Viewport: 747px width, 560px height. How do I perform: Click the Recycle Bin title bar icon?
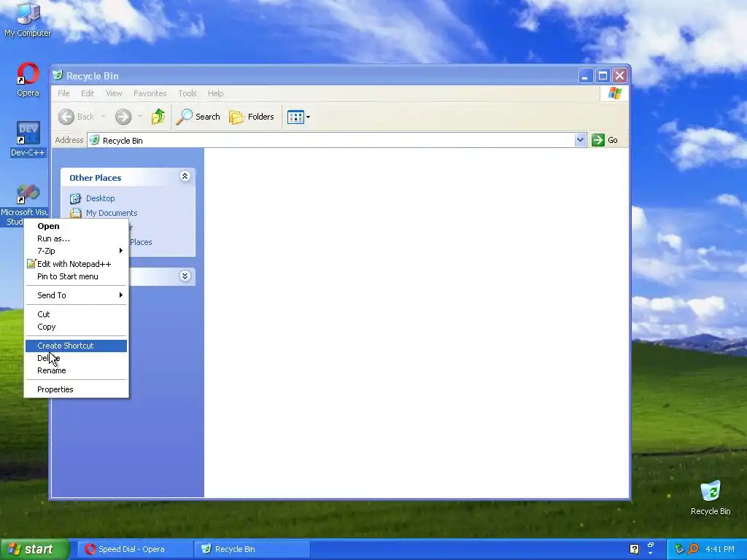58,75
